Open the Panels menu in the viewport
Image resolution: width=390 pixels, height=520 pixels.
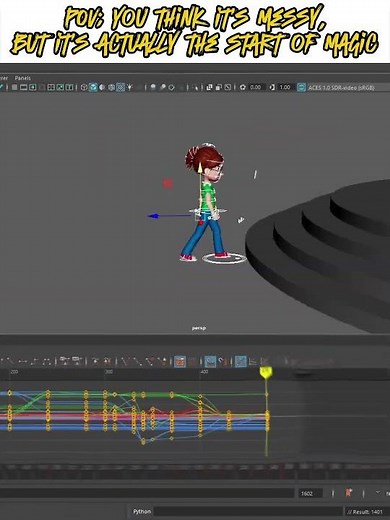click(x=23, y=78)
